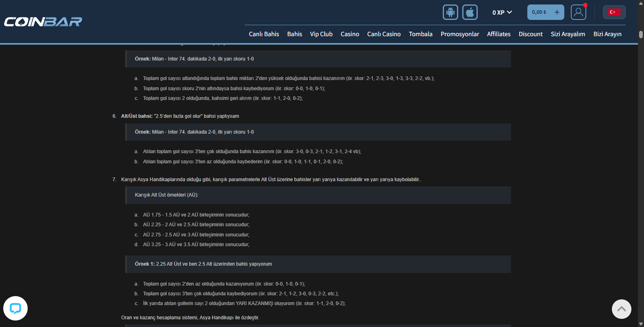Open the Discount page
Image resolution: width=644 pixels, height=327 pixels.
pyautogui.click(x=531, y=34)
